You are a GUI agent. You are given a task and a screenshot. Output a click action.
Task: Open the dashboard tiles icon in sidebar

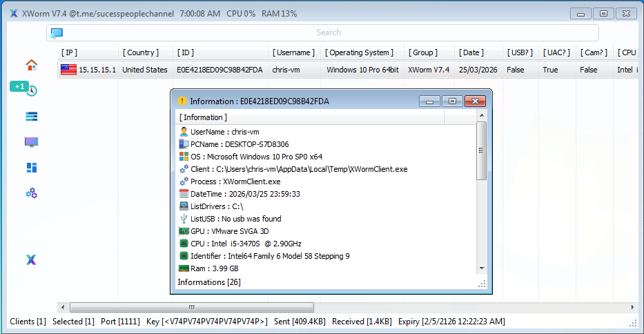point(32,168)
